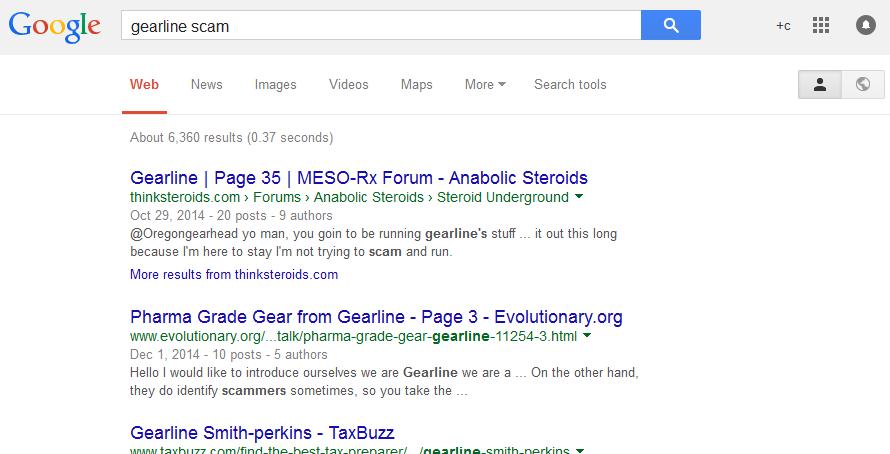Open Gearline Smith-perkins TaxBuzz result
This screenshot has height=454, width=890.
[262, 433]
